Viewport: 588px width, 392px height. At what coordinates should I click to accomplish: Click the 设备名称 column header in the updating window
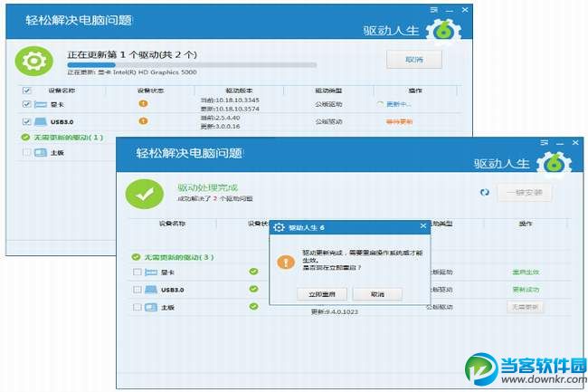pyautogui.click(x=62, y=91)
